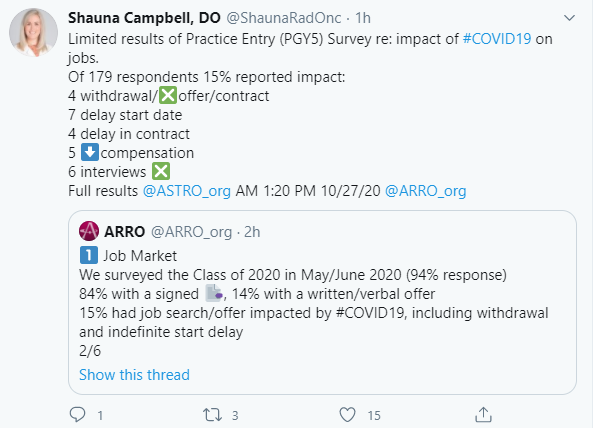Visit the @ARRO_org mention in the main tweet
The height and width of the screenshot is (428, 600).
(425, 189)
